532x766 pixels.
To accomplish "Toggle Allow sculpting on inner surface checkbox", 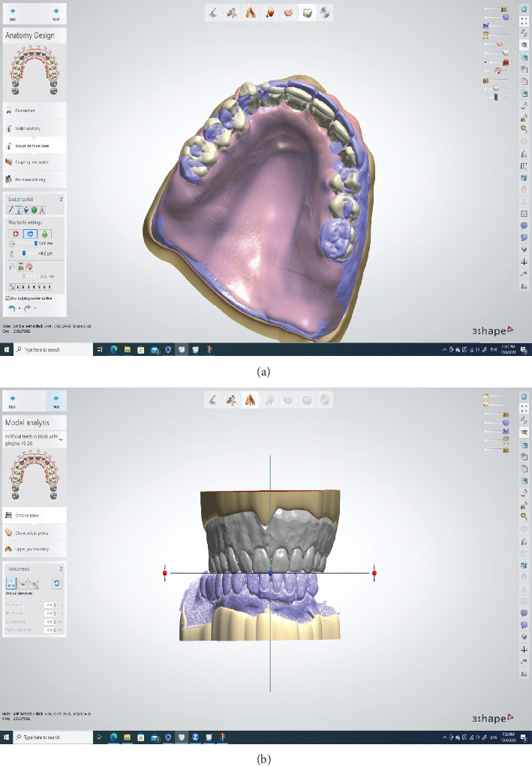I will tap(8, 298).
